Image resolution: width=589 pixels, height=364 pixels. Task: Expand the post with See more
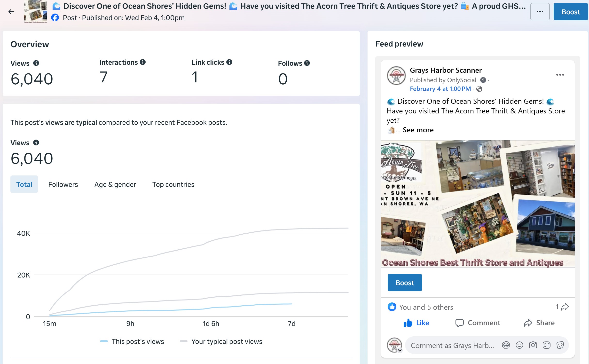click(x=418, y=130)
